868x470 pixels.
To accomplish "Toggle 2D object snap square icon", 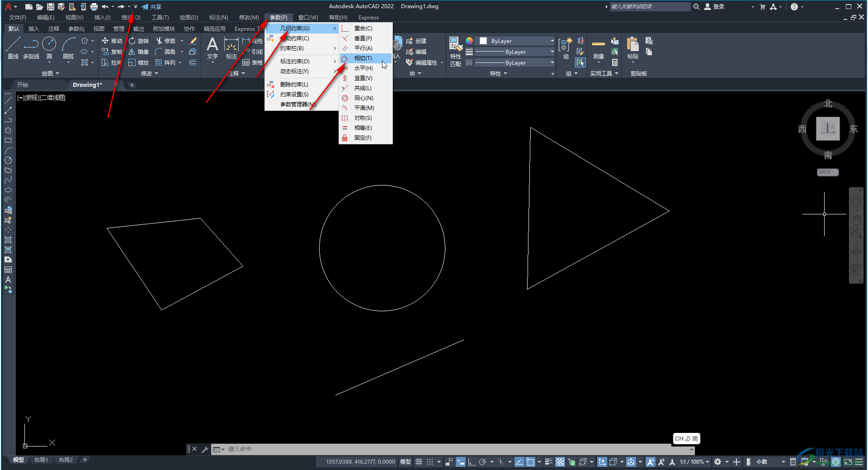I will (530, 462).
